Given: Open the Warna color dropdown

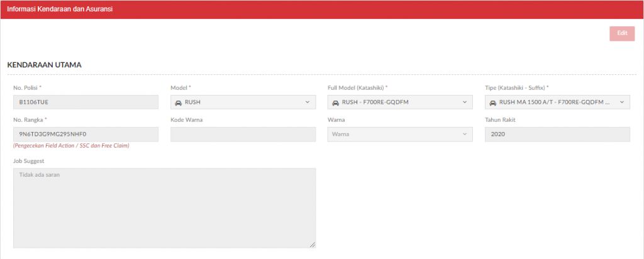Looking at the screenshot, I should (400, 135).
